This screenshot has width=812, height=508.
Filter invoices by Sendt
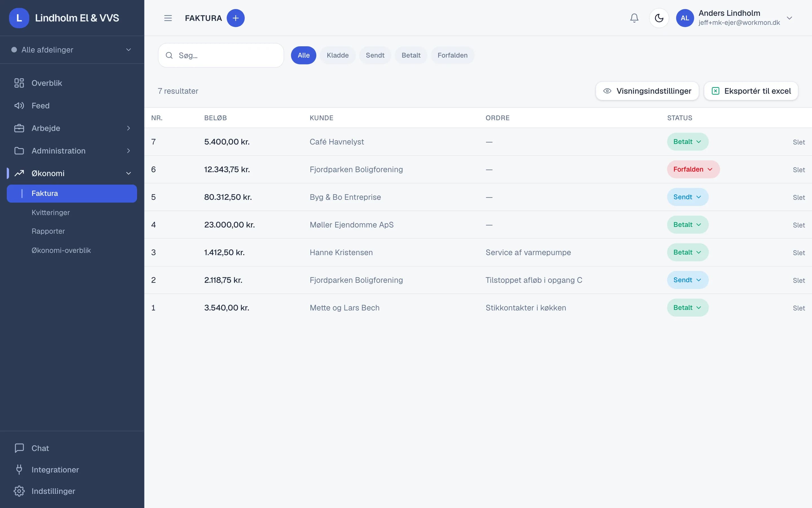(x=375, y=55)
